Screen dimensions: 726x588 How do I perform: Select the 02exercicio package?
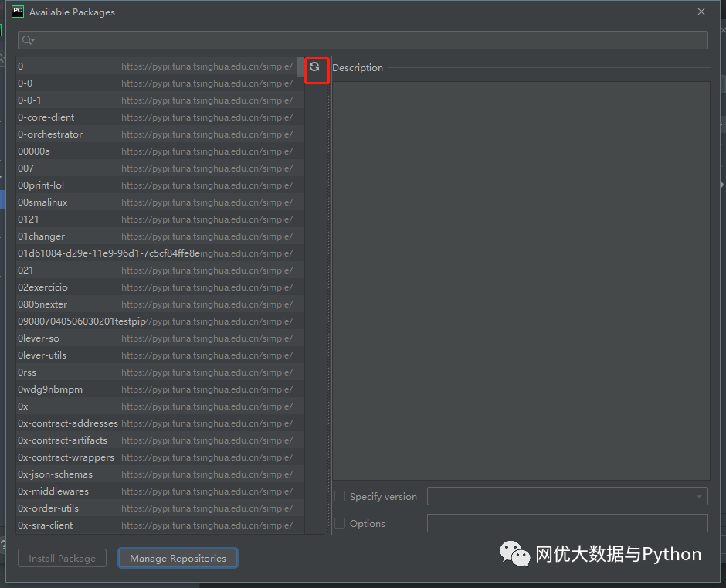160,287
